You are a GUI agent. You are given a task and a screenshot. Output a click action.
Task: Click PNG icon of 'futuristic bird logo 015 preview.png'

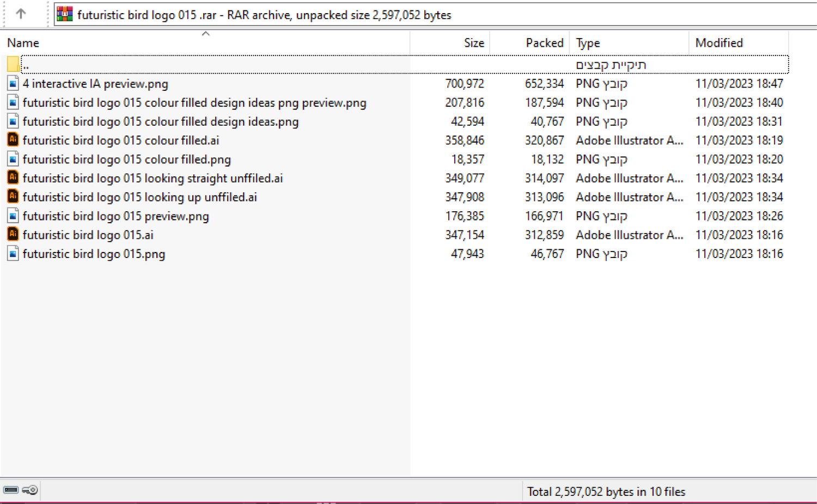[13, 216]
